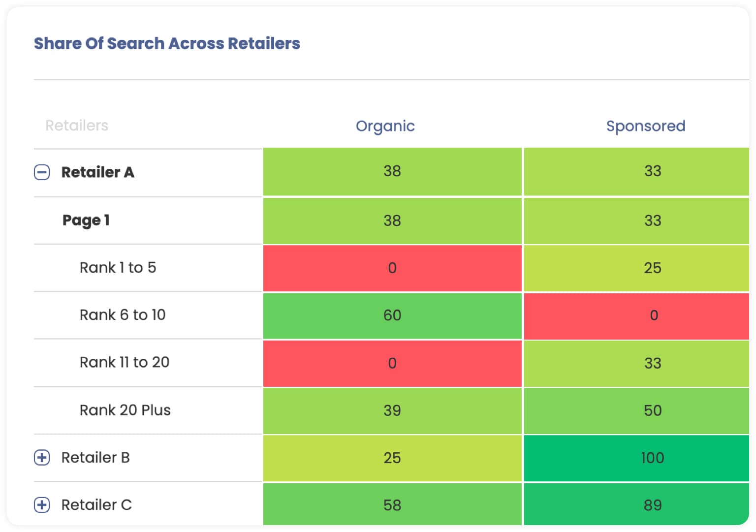Image resolution: width=756 pixels, height=532 pixels.
Task: Click the Share Of Search Across Retailers title
Action: 167,43
